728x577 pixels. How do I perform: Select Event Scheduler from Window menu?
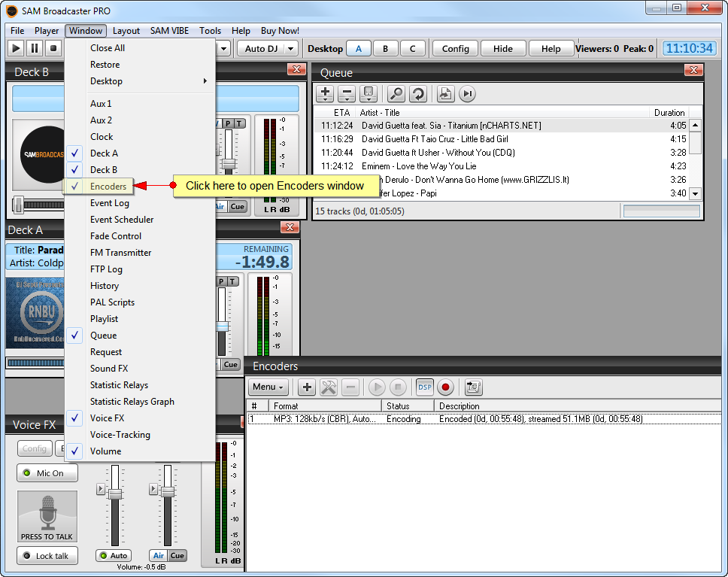(122, 220)
